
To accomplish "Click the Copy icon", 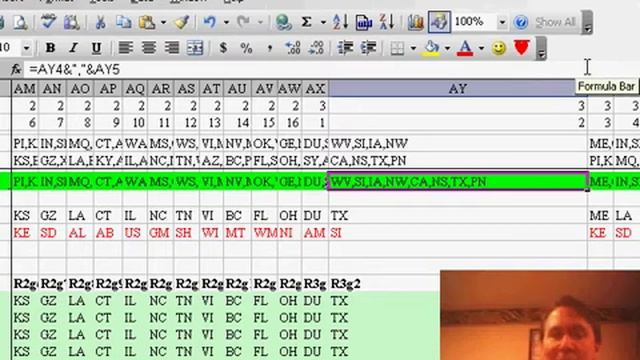I will (123, 22).
